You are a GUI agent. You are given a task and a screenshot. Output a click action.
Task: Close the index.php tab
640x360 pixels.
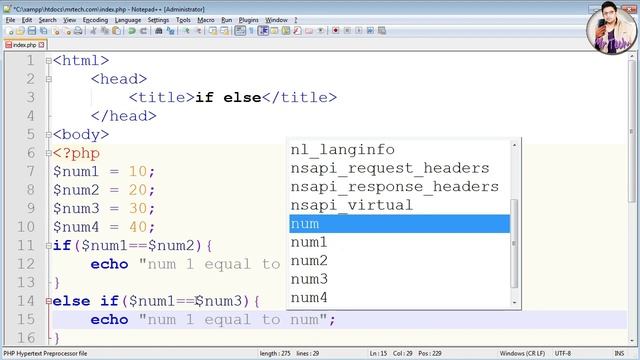tap(41, 45)
